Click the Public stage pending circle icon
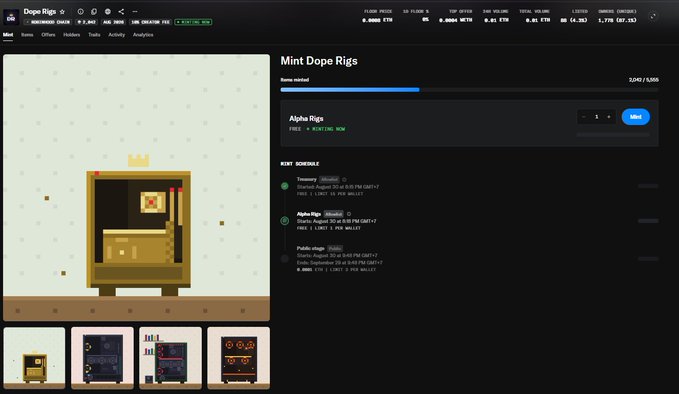Image resolution: width=679 pixels, height=394 pixels. click(x=285, y=258)
